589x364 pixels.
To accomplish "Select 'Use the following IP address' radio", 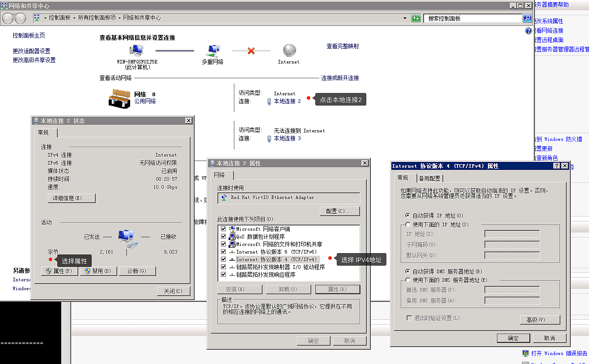I will [x=407, y=224].
